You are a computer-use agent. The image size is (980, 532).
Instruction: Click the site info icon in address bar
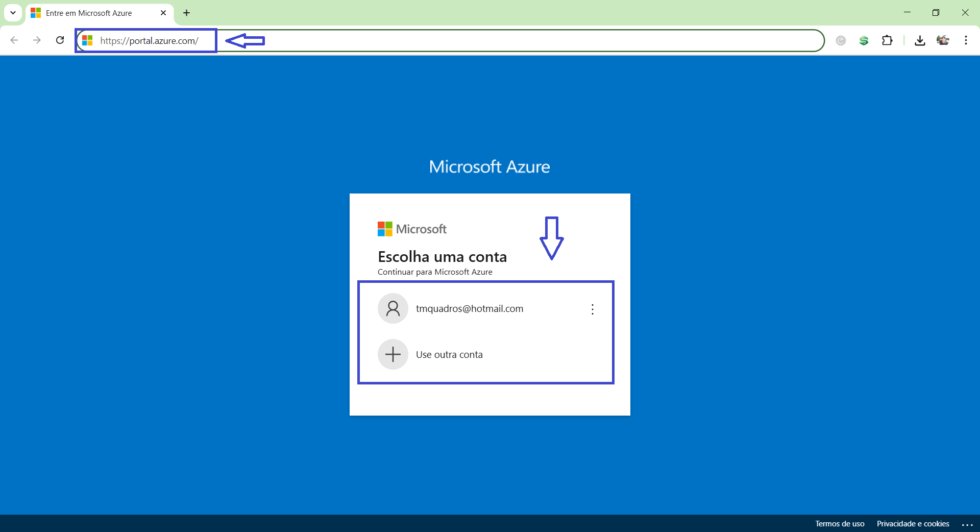tap(88, 40)
